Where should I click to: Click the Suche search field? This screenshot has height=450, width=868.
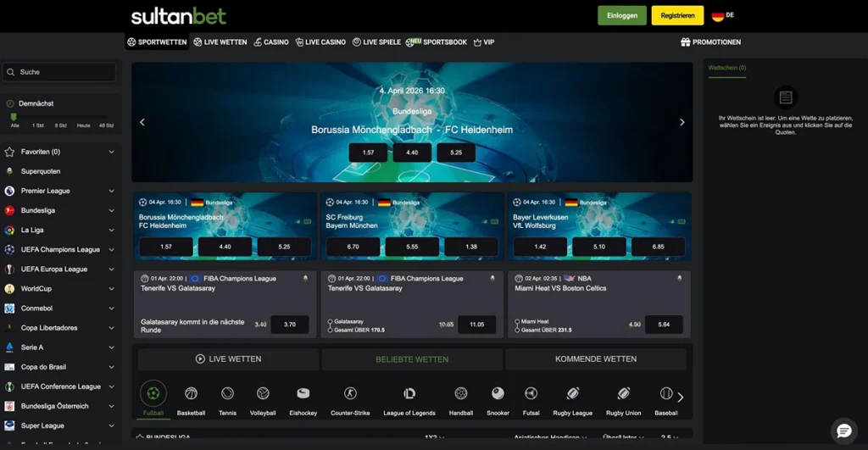pos(59,72)
